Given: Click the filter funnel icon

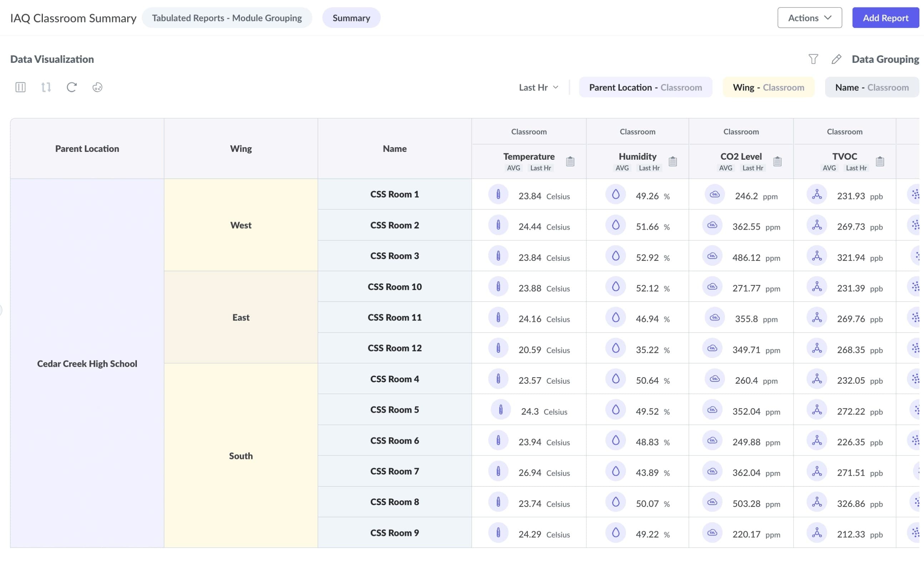Looking at the screenshot, I should click(x=813, y=59).
